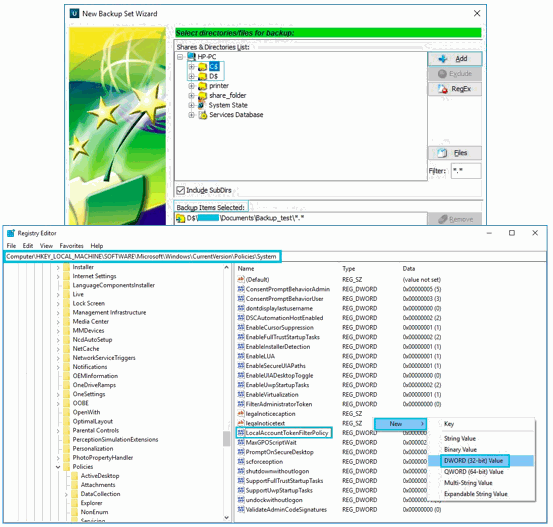The height and width of the screenshot is (527, 553).
Task: Click the ValidateAdminCodeSignatures value icon
Action: click(241, 509)
